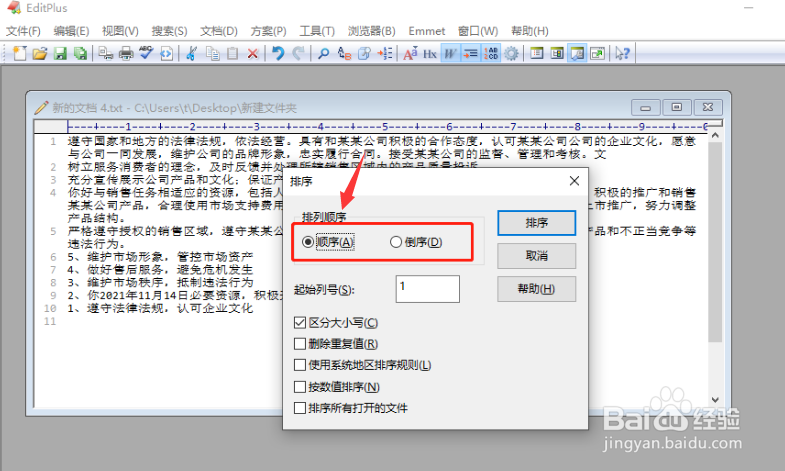Delete selection with red X icon
This screenshot has width=785, height=471.
pyautogui.click(x=253, y=53)
